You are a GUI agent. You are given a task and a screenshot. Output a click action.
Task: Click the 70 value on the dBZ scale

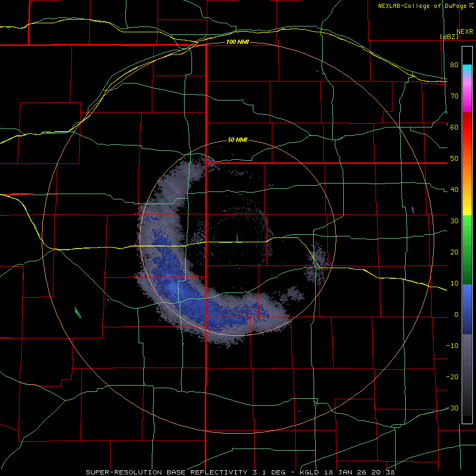tap(454, 96)
